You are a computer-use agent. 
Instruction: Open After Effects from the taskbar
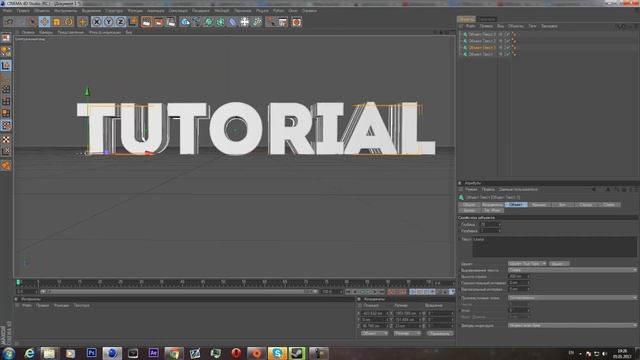pos(153,353)
